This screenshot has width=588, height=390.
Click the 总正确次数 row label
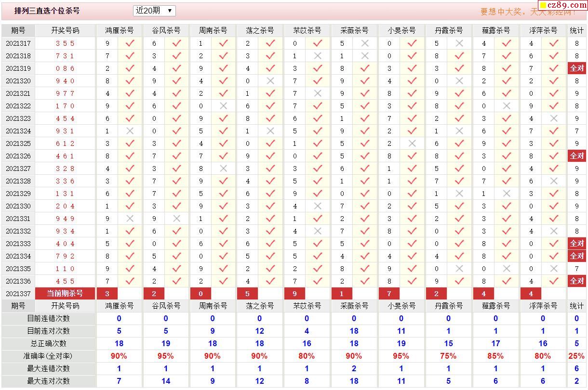pos(48,343)
